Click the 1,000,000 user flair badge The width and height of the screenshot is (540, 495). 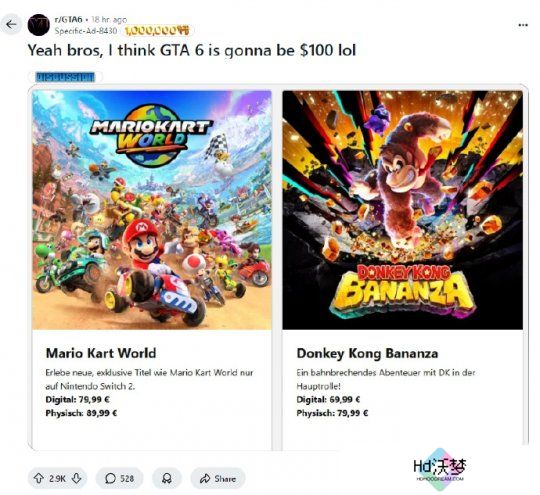click(x=157, y=31)
